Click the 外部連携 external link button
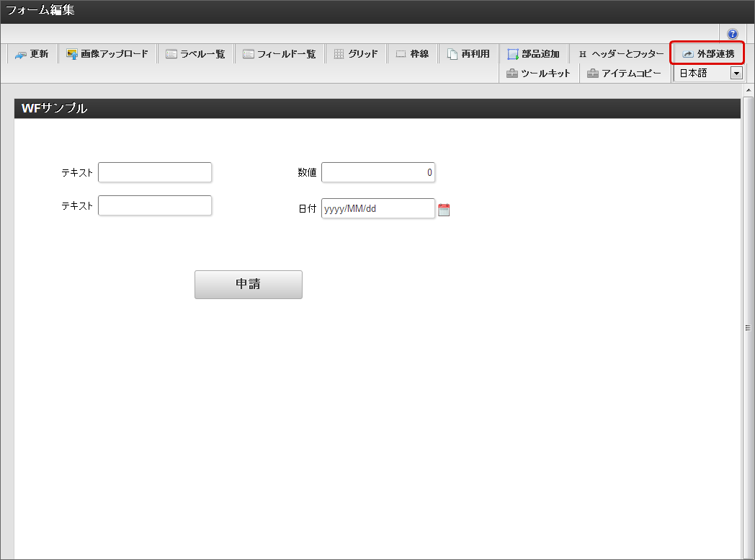This screenshot has height=560, width=755. tap(708, 54)
